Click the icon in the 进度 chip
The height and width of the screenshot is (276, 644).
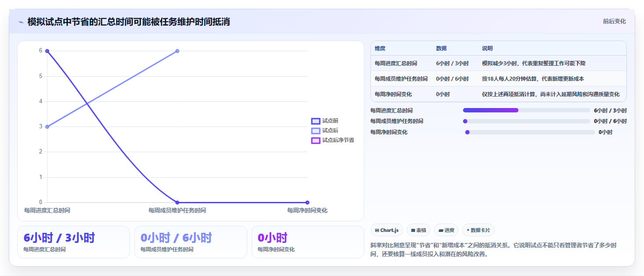(441, 230)
